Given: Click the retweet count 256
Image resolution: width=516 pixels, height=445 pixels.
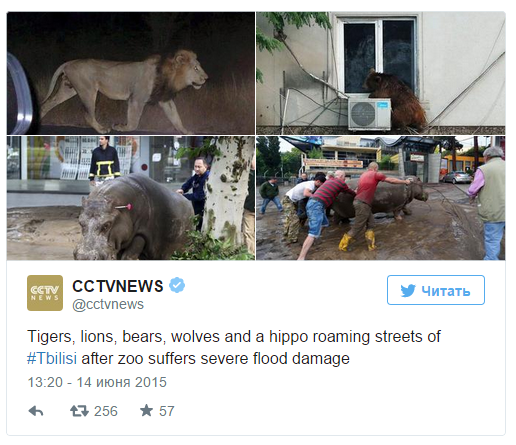Looking at the screenshot, I should coord(106,411).
